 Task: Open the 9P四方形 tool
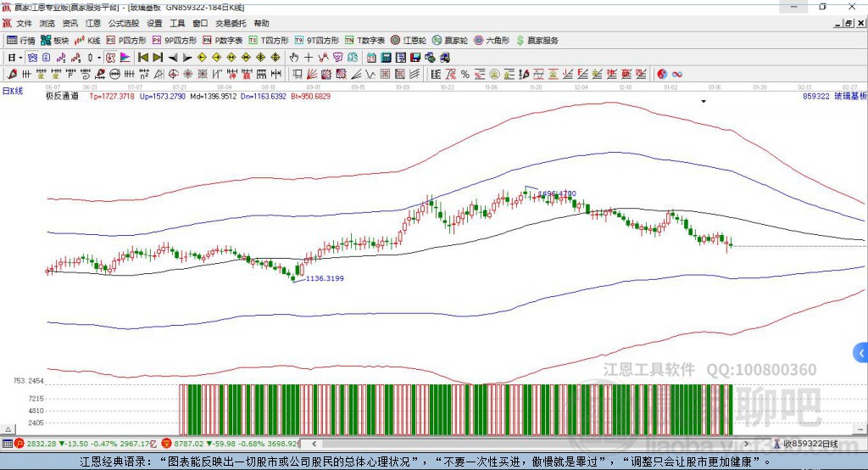pos(175,41)
